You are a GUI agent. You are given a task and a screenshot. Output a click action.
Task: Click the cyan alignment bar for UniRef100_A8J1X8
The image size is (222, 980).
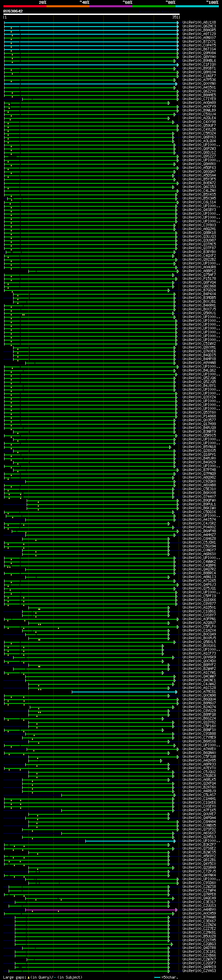(91, 23)
